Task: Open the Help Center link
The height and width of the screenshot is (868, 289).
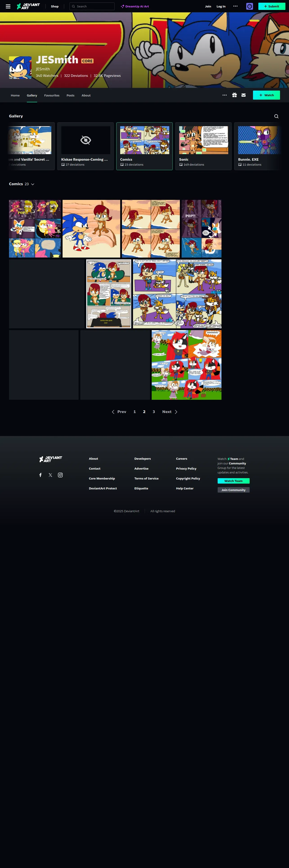Action: pos(185,488)
